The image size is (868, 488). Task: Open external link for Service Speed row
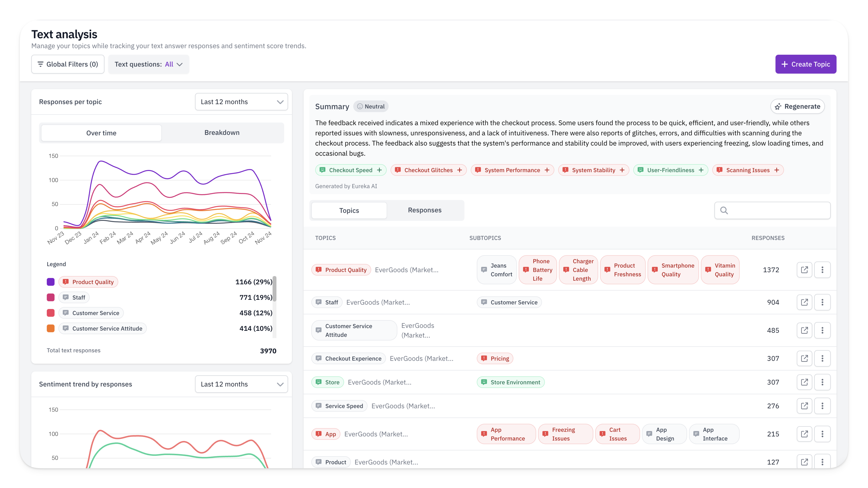click(804, 406)
